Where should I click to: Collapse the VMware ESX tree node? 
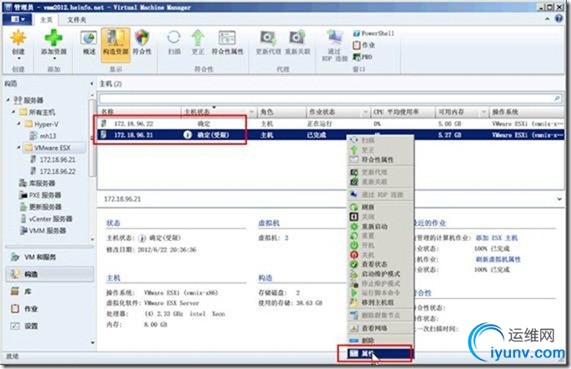(x=19, y=148)
